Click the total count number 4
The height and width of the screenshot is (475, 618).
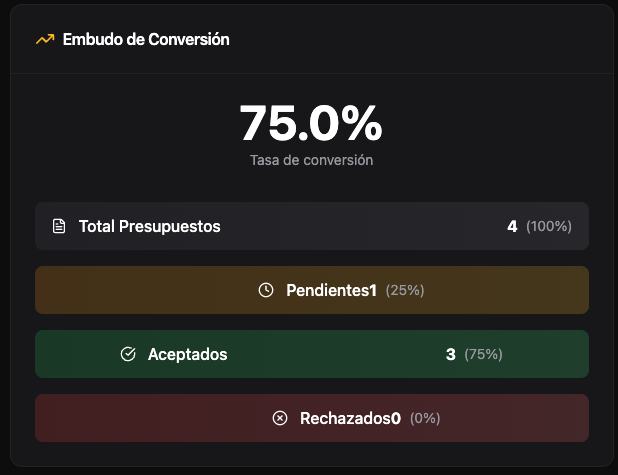512,226
